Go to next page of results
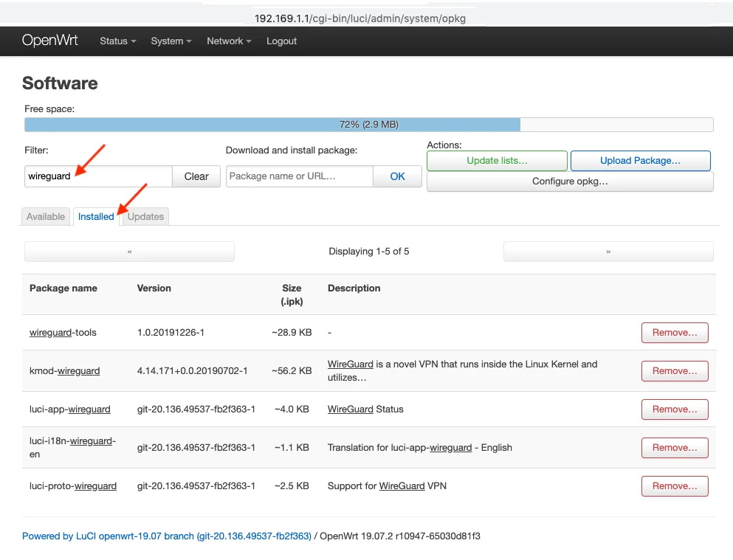 click(608, 252)
